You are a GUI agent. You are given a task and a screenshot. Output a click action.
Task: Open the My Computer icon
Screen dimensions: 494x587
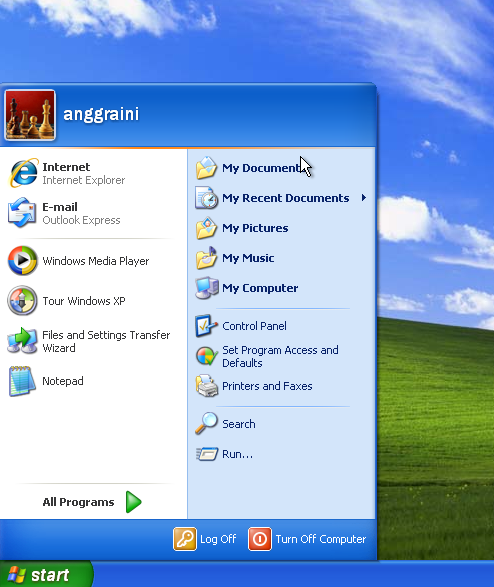pos(207,288)
